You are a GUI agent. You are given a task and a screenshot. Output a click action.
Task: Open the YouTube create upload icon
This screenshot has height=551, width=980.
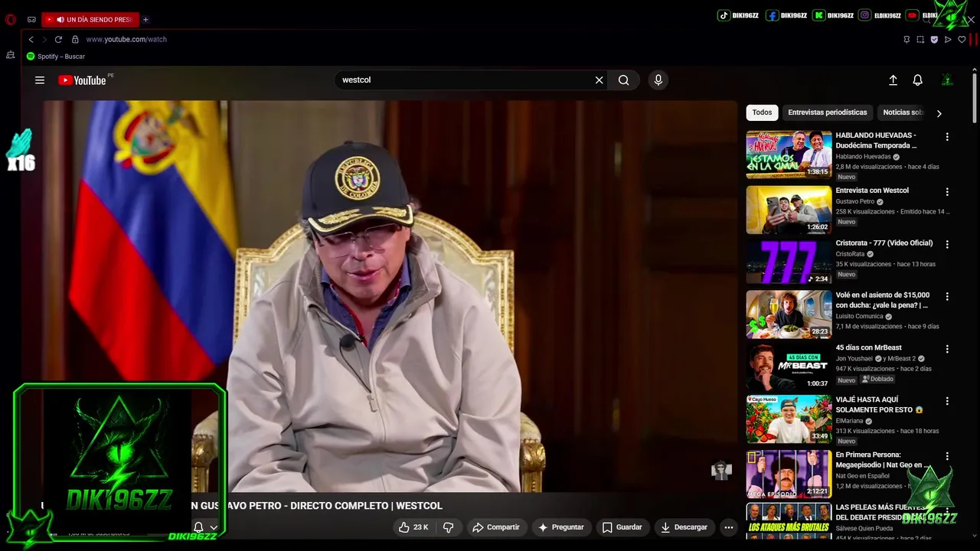[x=893, y=80]
